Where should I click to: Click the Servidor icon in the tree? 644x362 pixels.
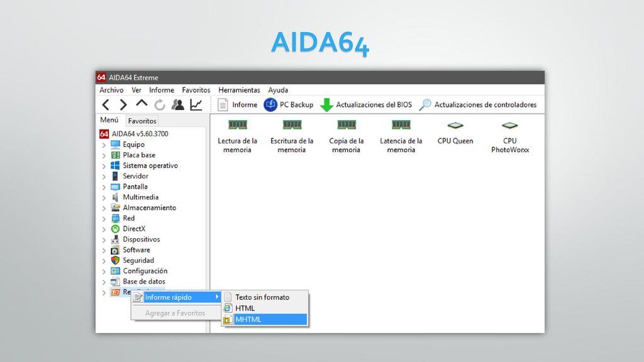point(116,176)
